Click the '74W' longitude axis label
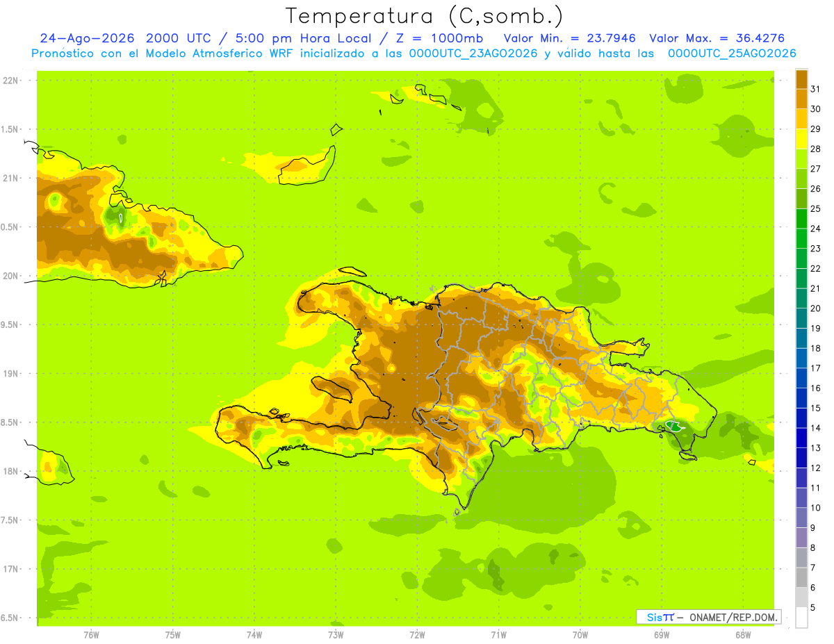This screenshot has width=834, height=644. tap(254, 634)
